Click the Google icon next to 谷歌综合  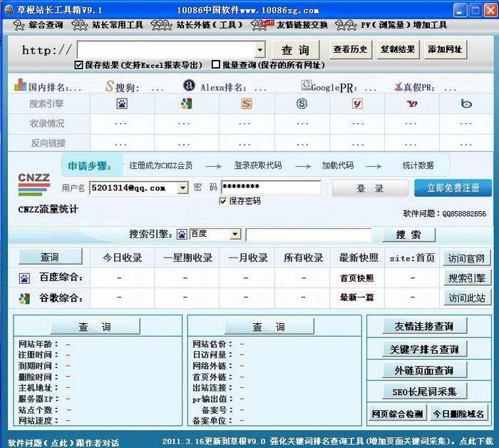[x=24, y=298]
